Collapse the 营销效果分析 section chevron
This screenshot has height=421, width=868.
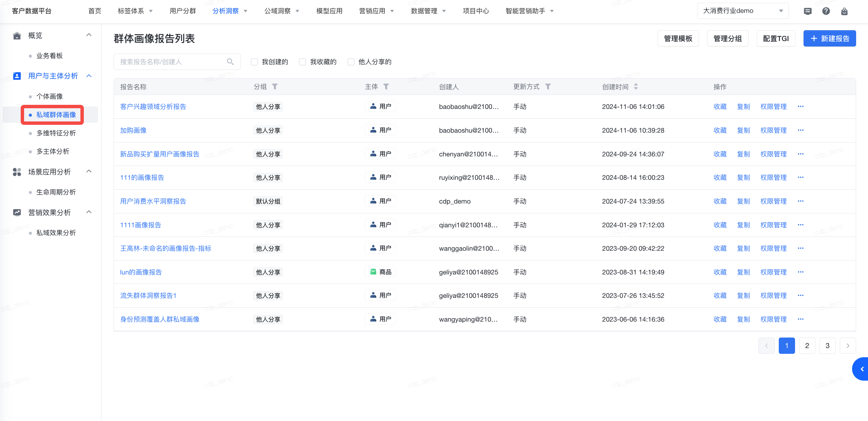pos(89,212)
